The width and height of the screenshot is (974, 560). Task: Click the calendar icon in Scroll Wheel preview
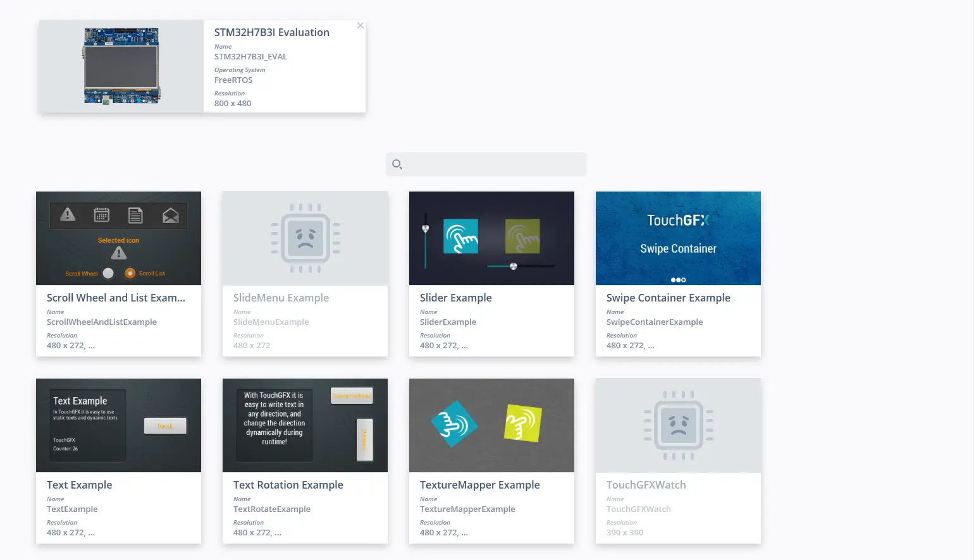pos(102,215)
